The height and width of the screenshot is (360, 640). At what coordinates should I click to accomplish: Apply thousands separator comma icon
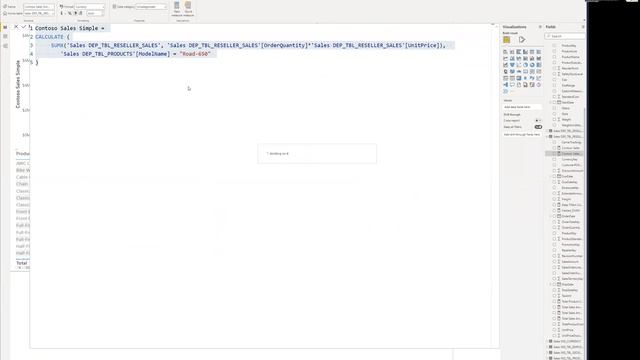coord(75,13)
